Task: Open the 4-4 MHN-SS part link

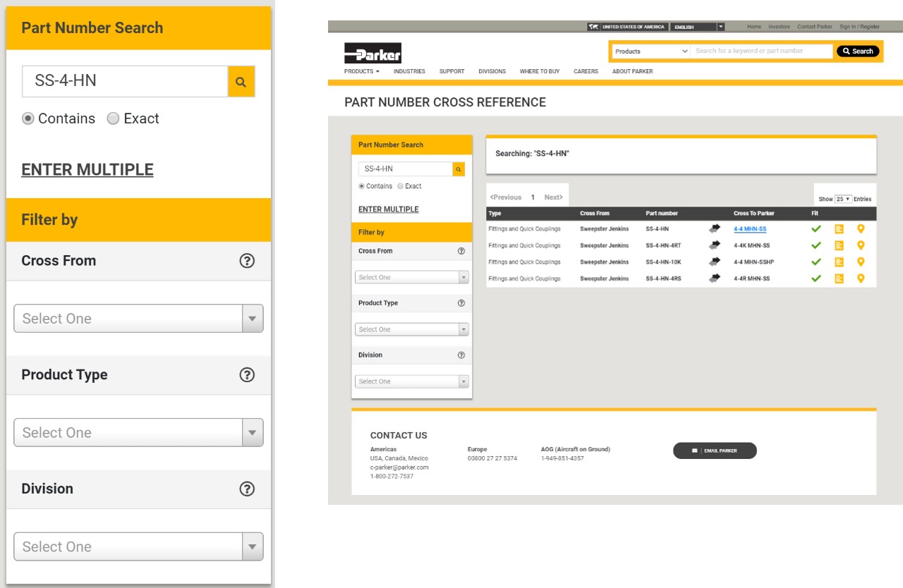Action: [750, 229]
